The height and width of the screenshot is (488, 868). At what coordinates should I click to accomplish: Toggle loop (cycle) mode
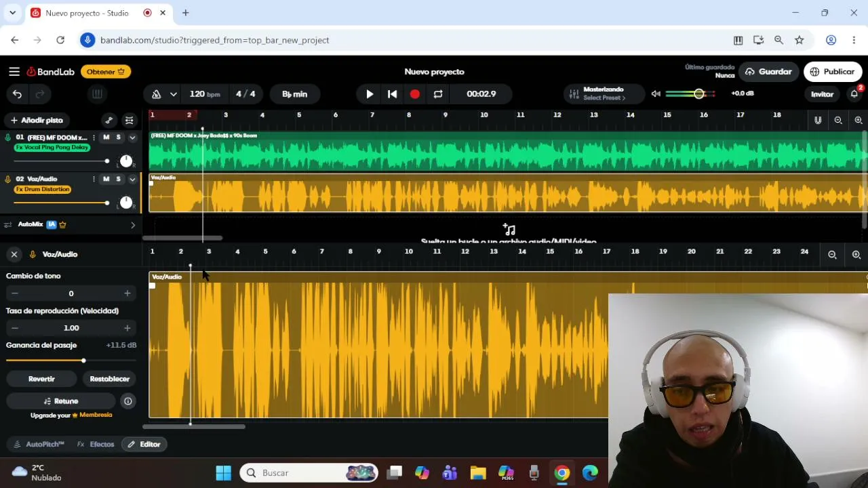438,94
